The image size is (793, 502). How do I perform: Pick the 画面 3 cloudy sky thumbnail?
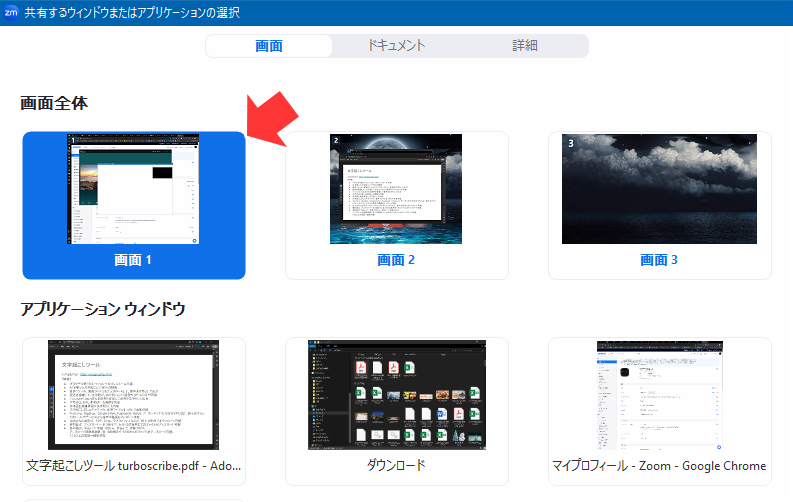coord(659,189)
